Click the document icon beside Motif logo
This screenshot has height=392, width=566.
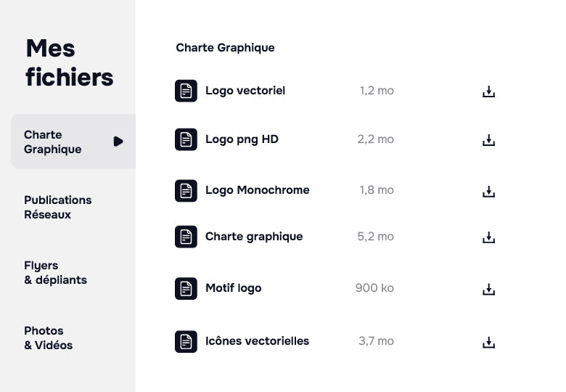point(186,288)
